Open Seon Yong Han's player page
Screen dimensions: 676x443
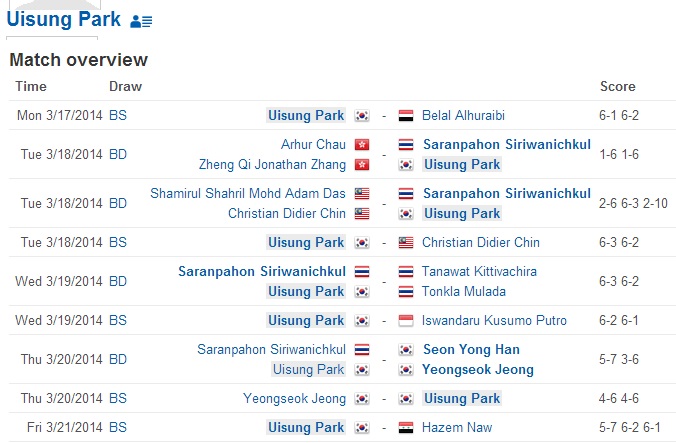click(471, 349)
